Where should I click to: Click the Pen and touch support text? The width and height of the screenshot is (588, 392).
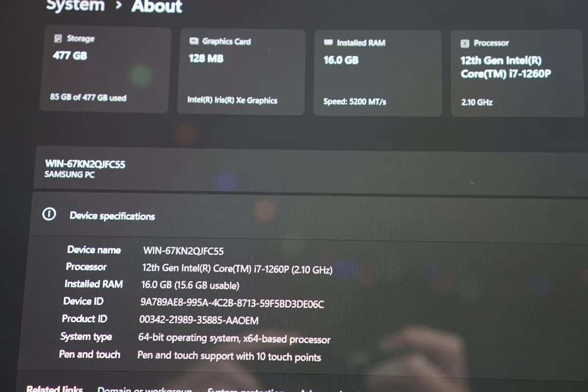(x=229, y=356)
